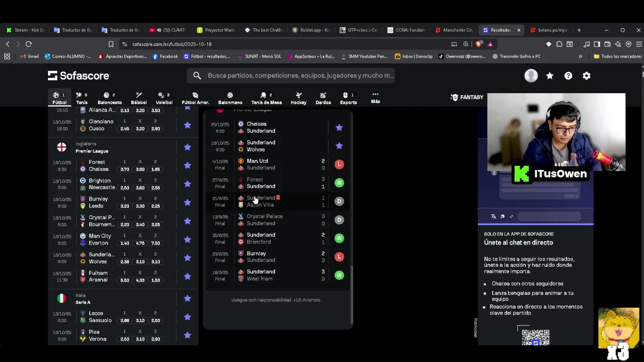Open the FANTASY link
The height and width of the screenshot is (362, 644).
point(467,97)
